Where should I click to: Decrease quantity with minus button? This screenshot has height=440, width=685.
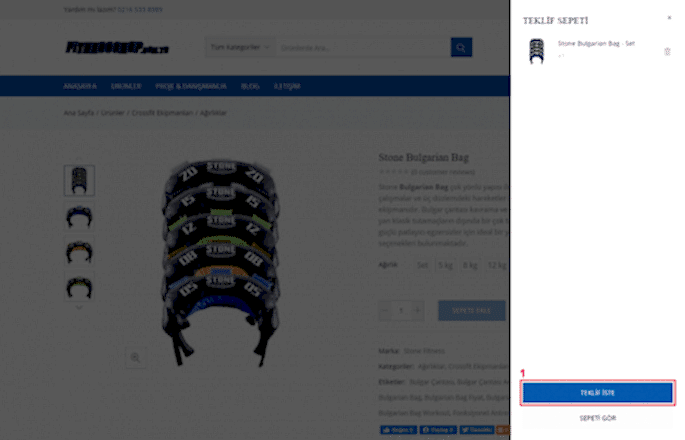tap(385, 311)
